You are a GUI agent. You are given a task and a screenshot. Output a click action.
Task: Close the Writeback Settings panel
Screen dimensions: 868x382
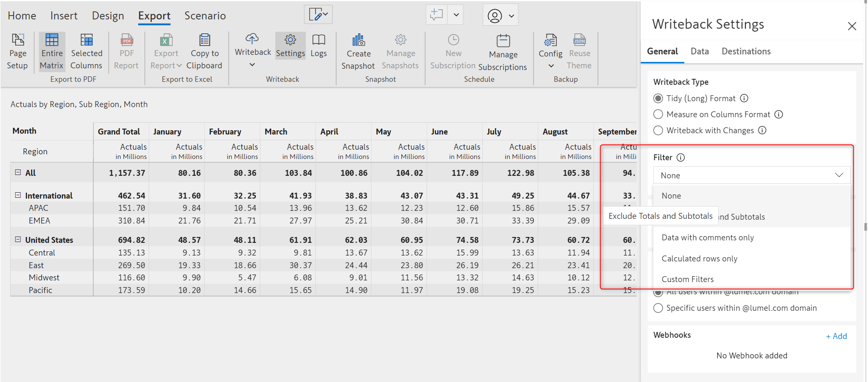point(852,26)
